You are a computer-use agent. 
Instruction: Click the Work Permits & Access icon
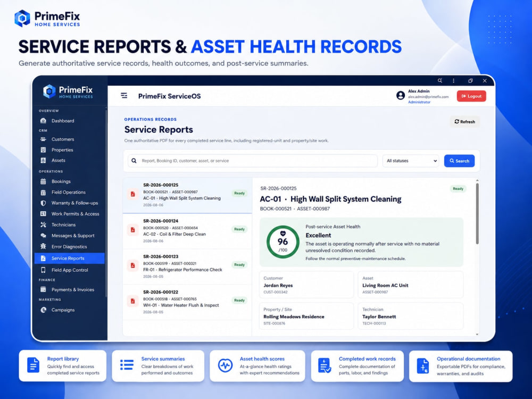coord(43,214)
